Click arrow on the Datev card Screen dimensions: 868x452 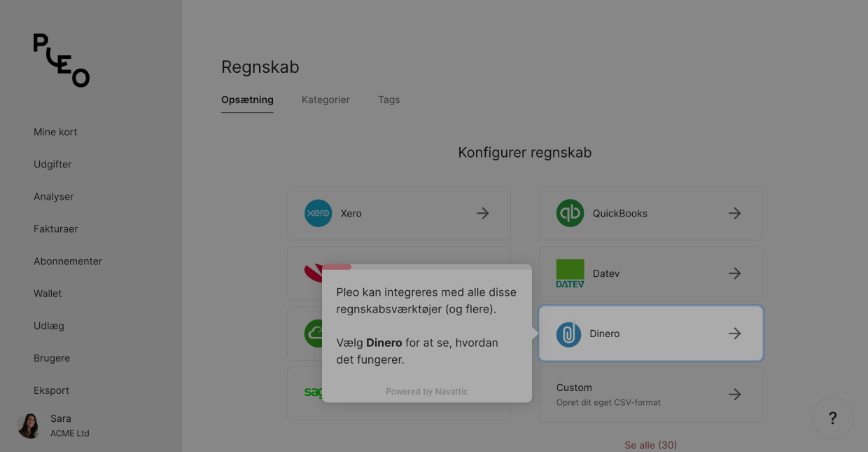(734, 273)
